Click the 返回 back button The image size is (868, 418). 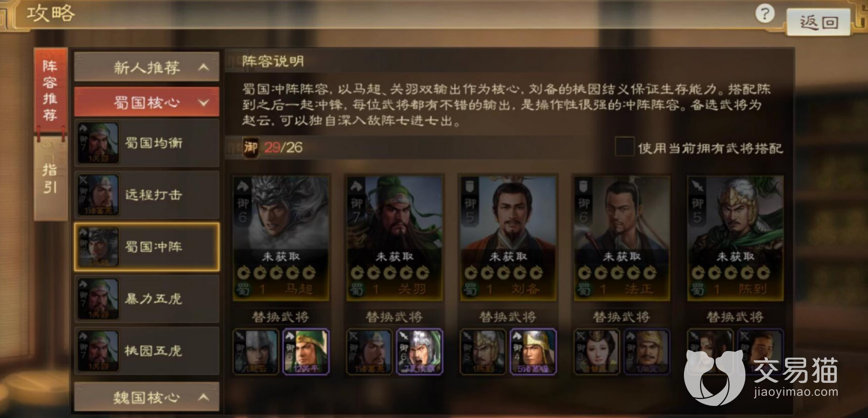pyautogui.click(x=818, y=22)
